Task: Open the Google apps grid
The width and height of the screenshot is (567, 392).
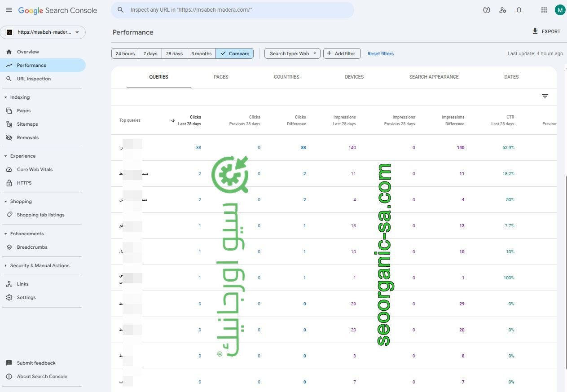Action: pyautogui.click(x=544, y=10)
